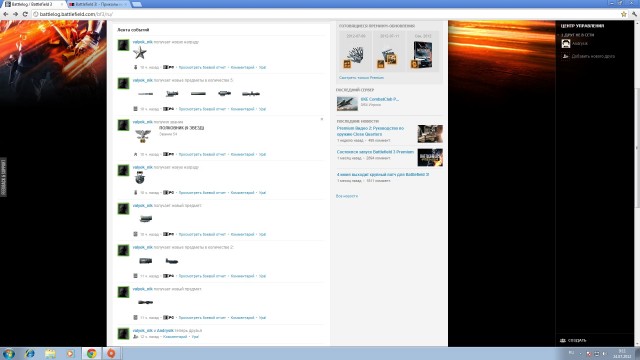
Task: Open battle report link under medal award entry
Action: [202, 193]
